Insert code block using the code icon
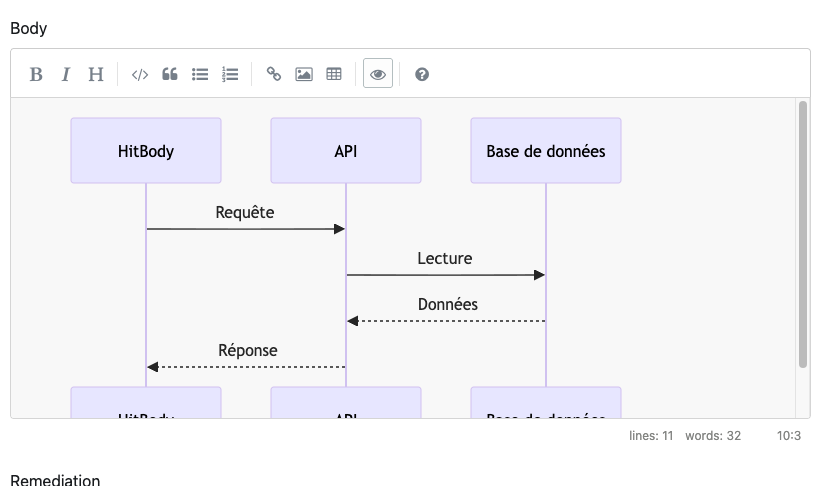The width and height of the screenshot is (837, 486). [140, 74]
